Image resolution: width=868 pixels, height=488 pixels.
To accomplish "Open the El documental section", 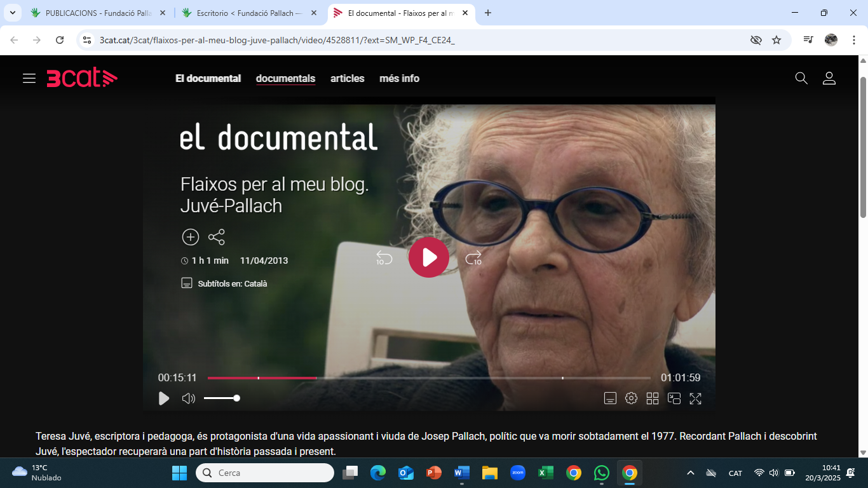I will pos(208,79).
